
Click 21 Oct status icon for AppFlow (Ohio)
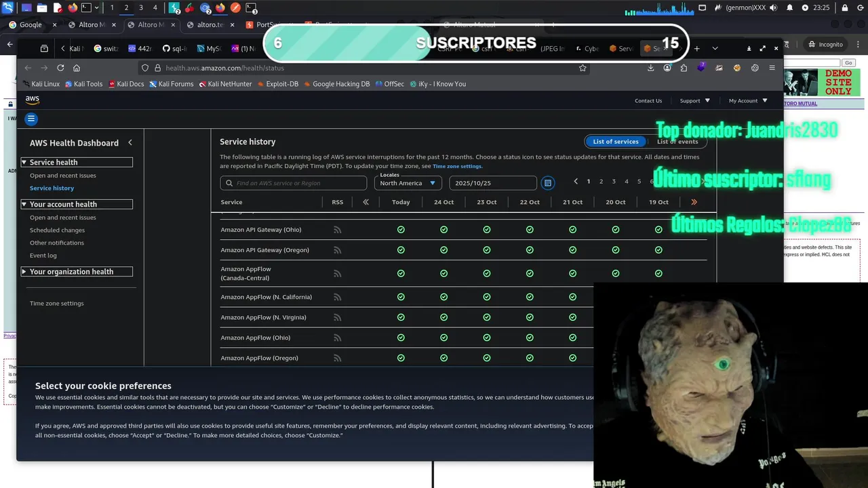pos(572,338)
